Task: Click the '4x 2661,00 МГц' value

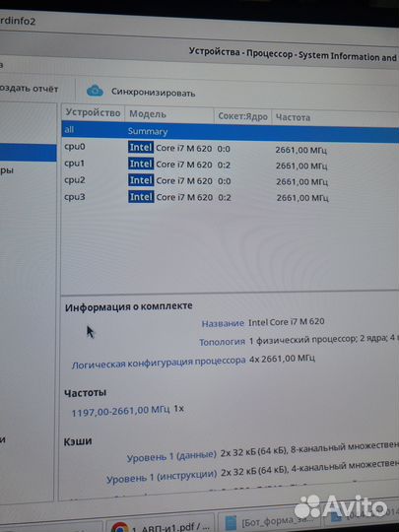Action: [282, 359]
